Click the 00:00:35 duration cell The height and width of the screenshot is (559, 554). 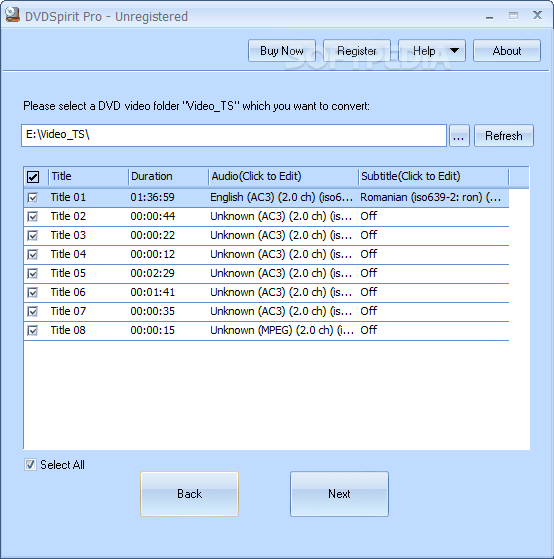pyautogui.click(x=153, y=311)
